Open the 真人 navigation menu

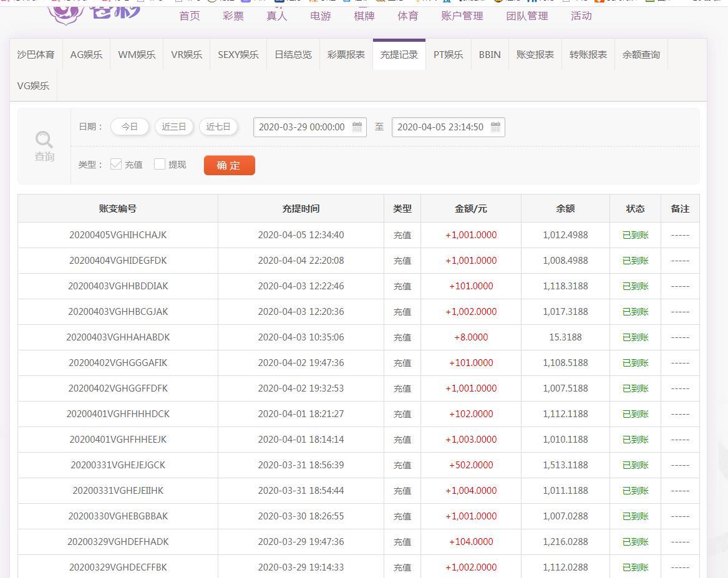pos(277,16)
